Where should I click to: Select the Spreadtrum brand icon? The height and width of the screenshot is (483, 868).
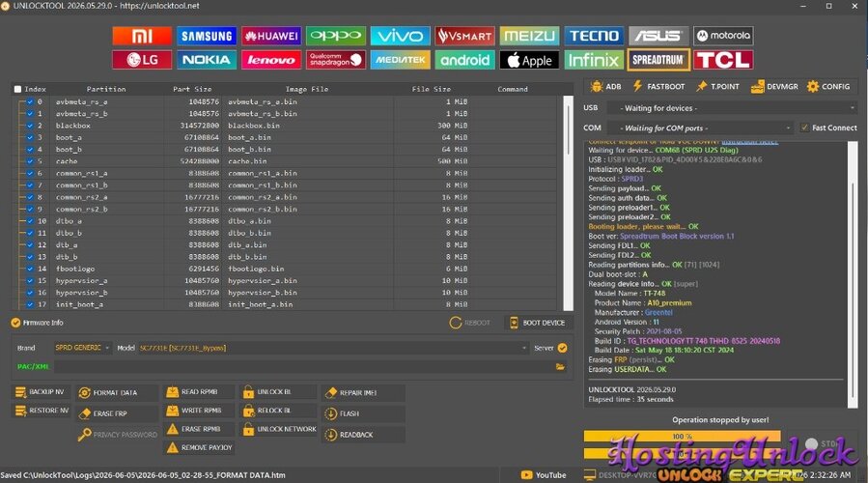[658, 60]
